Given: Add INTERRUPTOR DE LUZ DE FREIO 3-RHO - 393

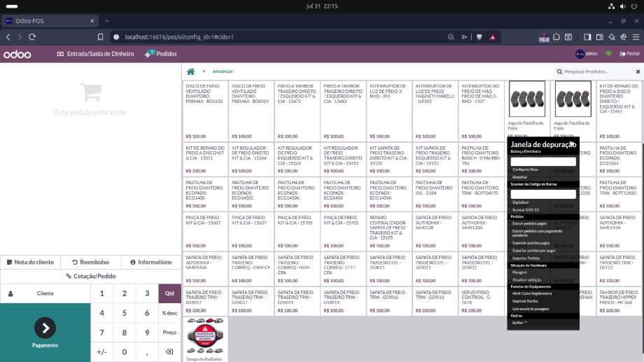Looking at the screenshot, I should click(388, 111).
